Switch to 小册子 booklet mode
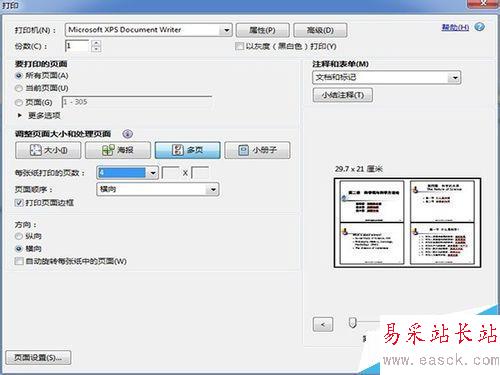Image resolution: width=500 pixels, height=375 pixels. [x=257, y=150]
